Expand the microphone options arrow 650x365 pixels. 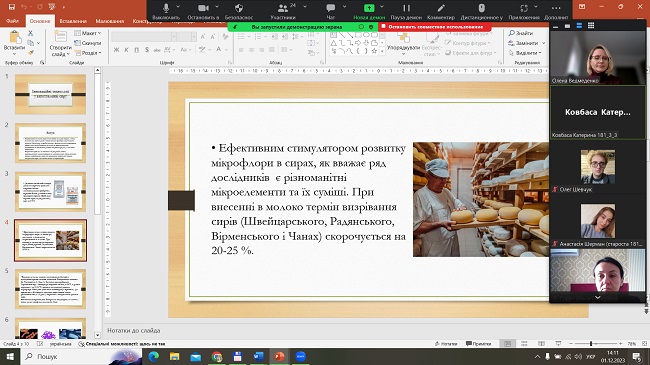coord(178,7)
